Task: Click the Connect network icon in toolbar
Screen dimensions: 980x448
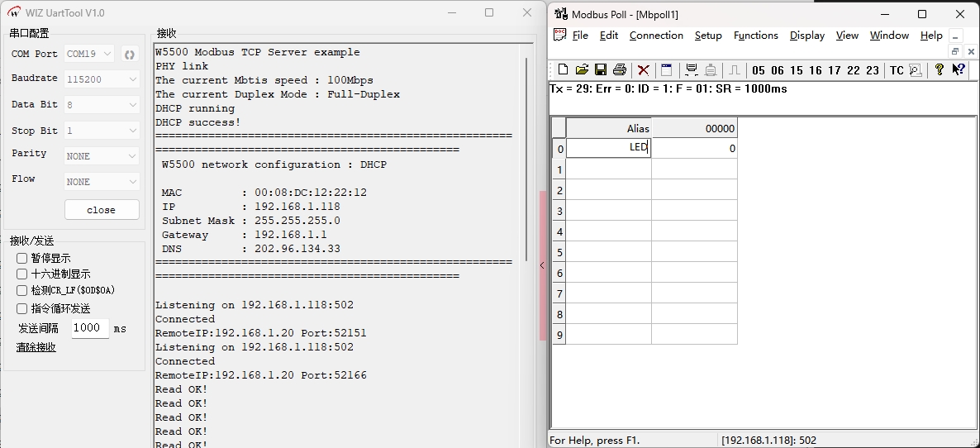Action: 692,70
